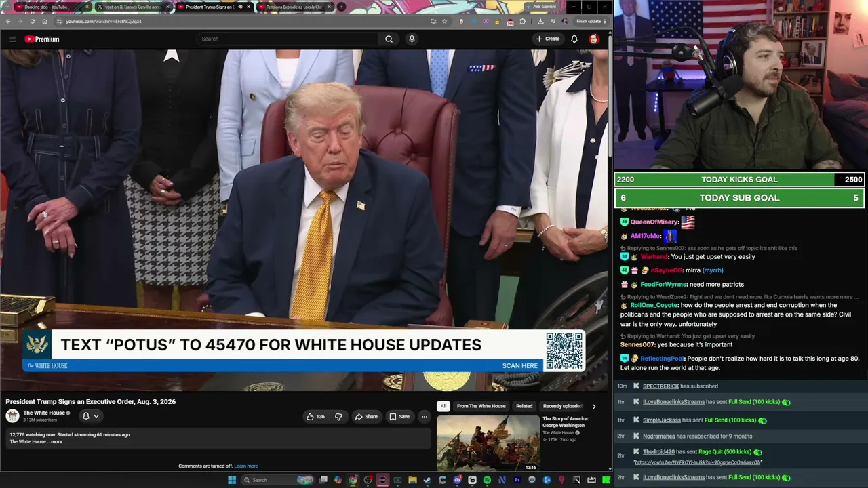Click username QueenOfMisery in chat
Image resolution: width=868 pixels, height=488 pixels.
[x=654, y=222]
